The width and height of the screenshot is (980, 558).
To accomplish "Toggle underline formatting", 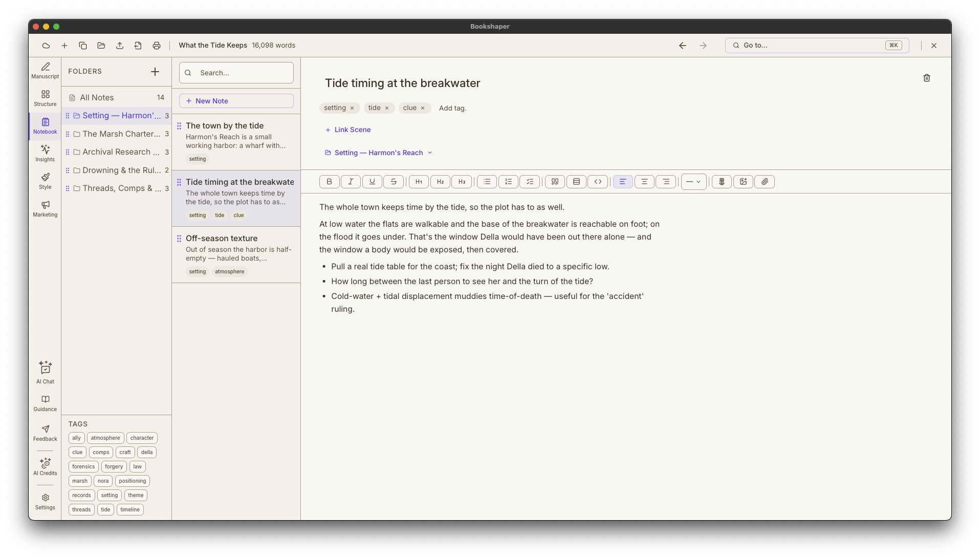I will (x=372, y=182).
